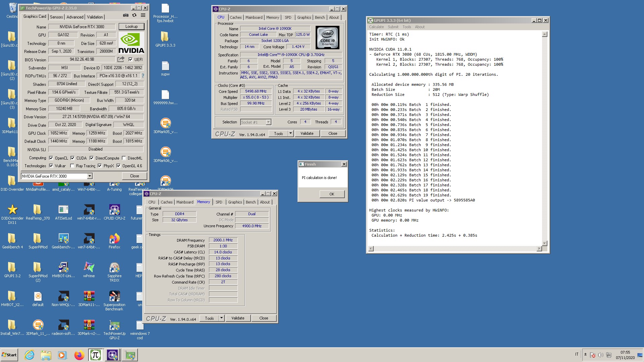This screenshot has width=644, height=362.
Task: Launch TechPowerUp GPU-Z desktop shortcut
Action: point(114,330)
